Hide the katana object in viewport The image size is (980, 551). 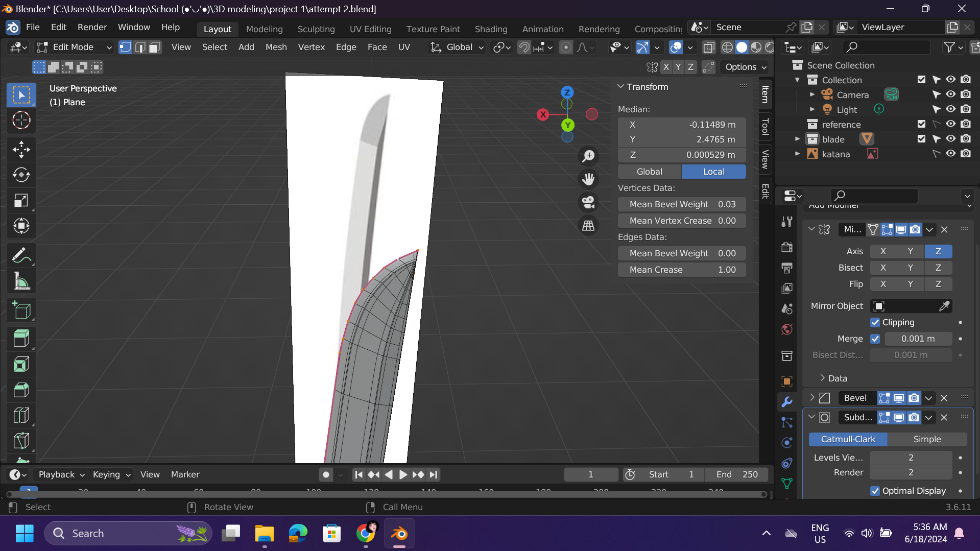click(950, 154)
